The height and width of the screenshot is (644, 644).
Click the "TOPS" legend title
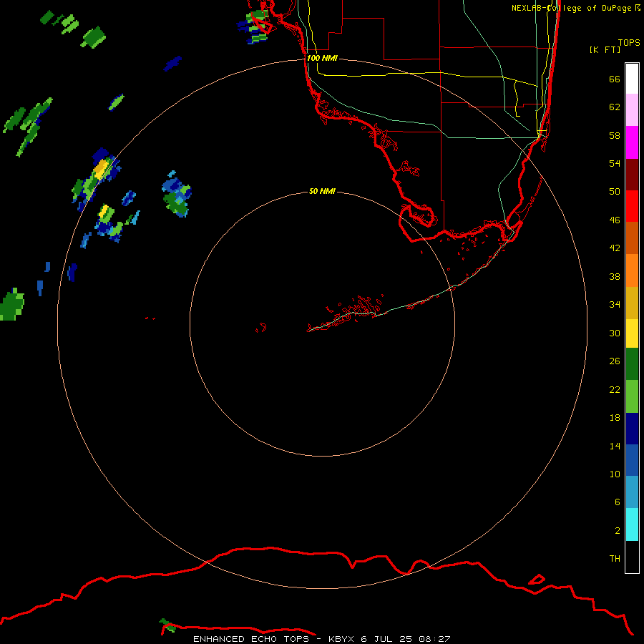click(629, 42)
